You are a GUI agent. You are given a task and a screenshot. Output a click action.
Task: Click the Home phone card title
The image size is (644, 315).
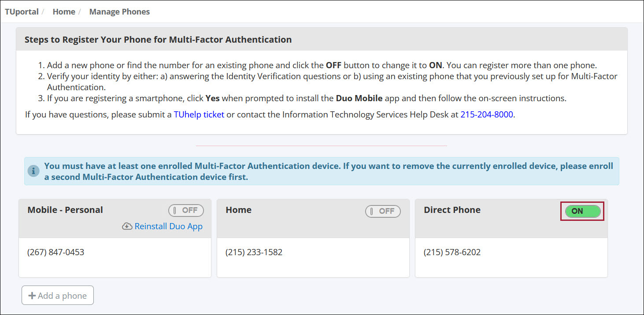coord(238,210)
